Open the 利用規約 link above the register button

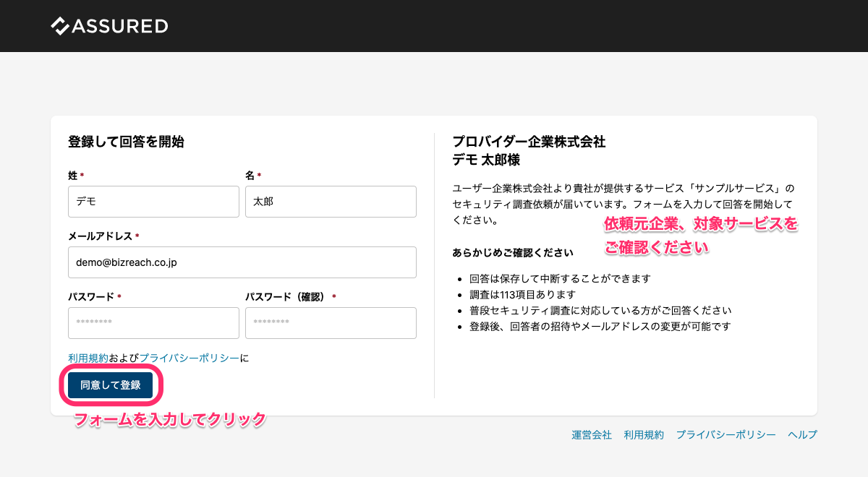tap(88, 358)
